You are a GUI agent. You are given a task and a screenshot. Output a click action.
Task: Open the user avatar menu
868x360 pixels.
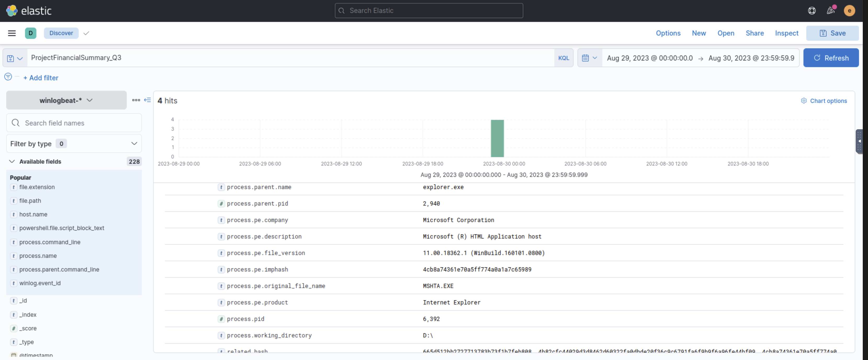[849, 11]
